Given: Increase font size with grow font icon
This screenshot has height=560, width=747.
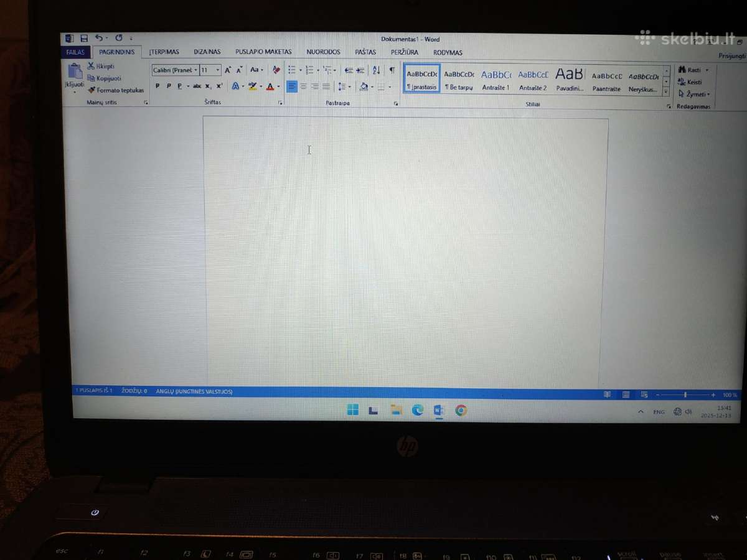Looking at the screenshot, I should [228, 70].
